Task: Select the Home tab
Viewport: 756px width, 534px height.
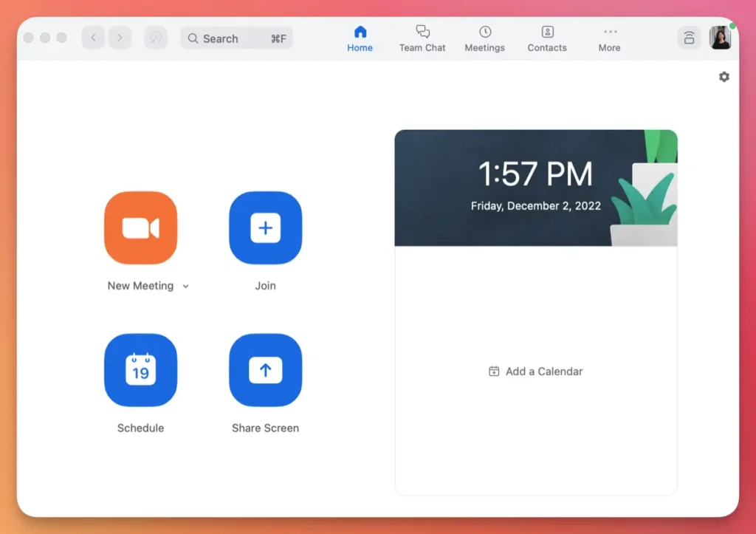Action: click(360, 38)
